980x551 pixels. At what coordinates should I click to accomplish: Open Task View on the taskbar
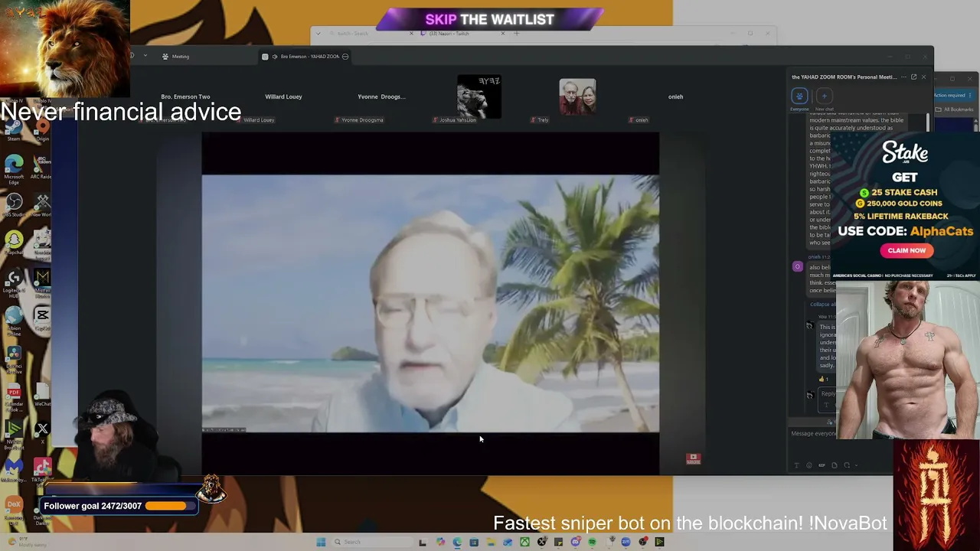423,542
